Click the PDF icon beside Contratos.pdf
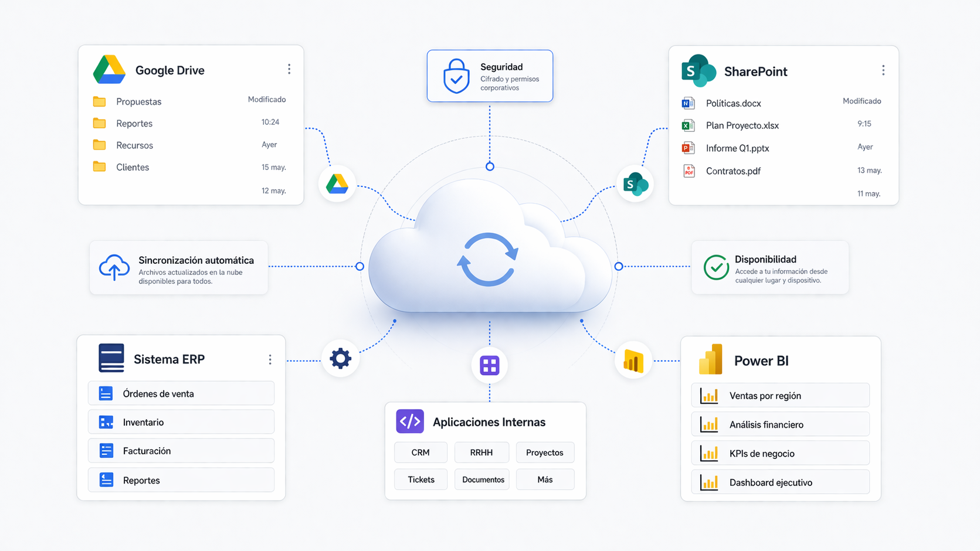980x551 pixels. point(687,171)
